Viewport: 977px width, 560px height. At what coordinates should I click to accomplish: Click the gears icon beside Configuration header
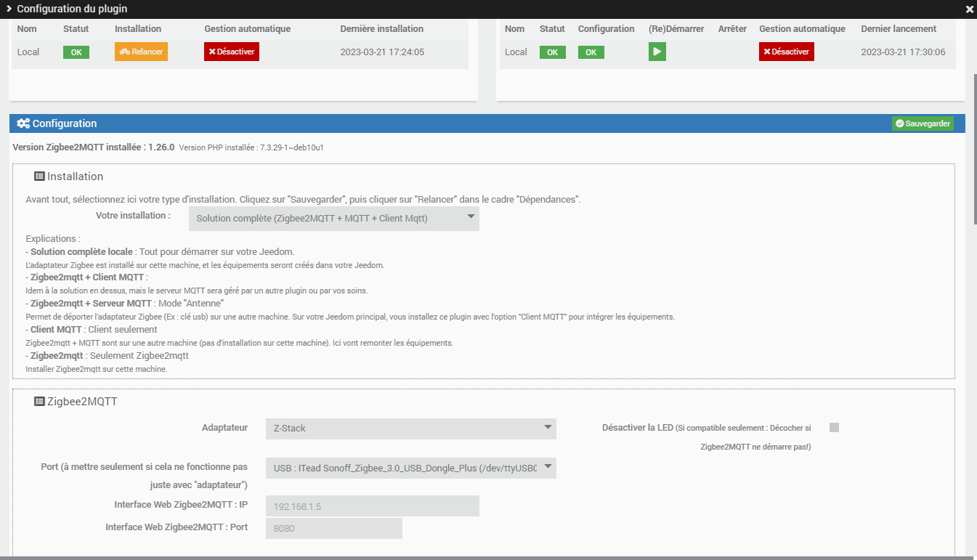(23, 123)
